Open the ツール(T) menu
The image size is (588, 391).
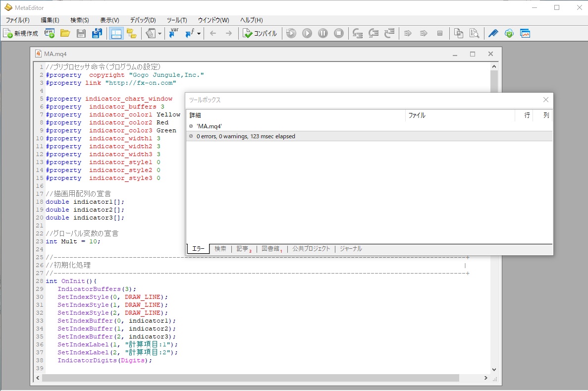tap(177, 20)
